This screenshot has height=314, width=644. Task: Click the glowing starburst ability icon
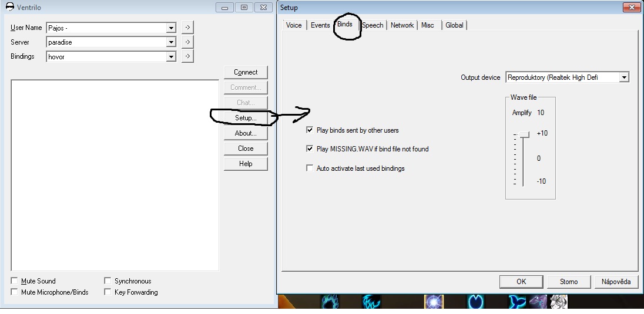click(434, 302)
